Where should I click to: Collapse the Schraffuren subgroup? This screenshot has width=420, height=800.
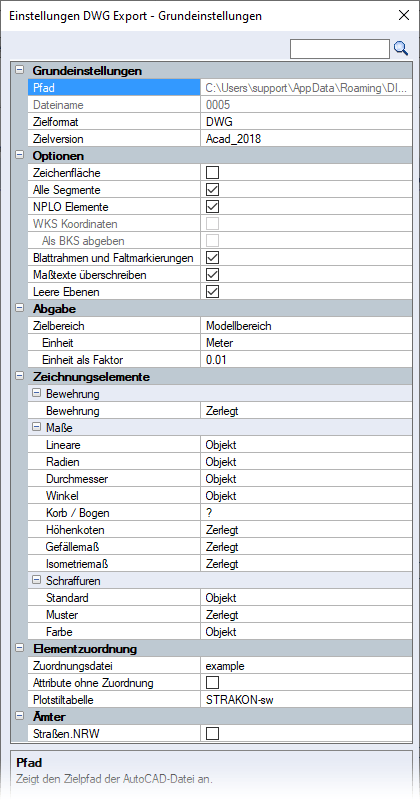coord(36,580)
